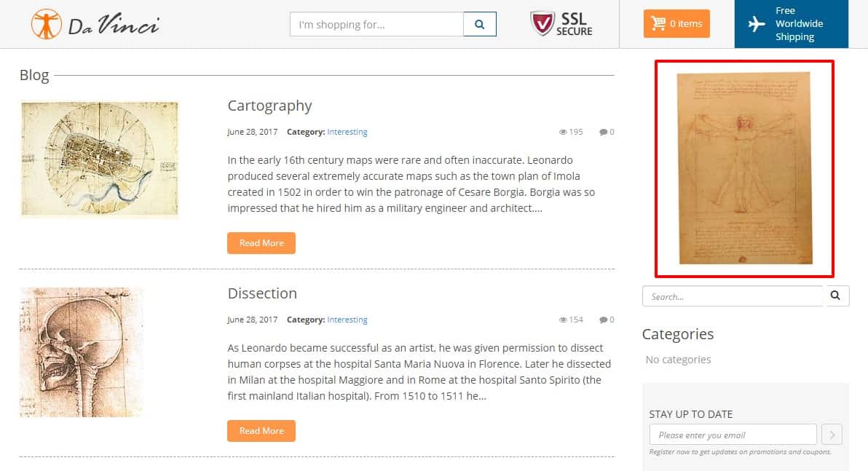The image size is (868, 471).
Task: Click the Vitruvian Man sidebar image
Action: coord(744,168)
